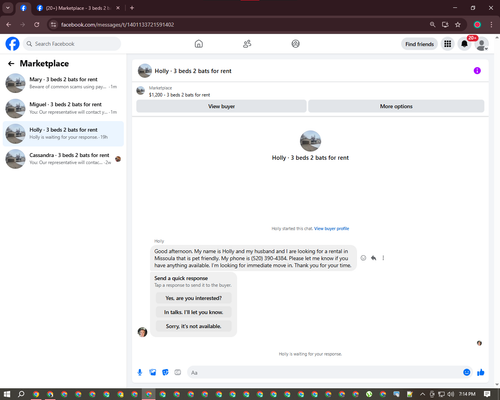Reply to Holly's message arrow icon

point(373,258)
